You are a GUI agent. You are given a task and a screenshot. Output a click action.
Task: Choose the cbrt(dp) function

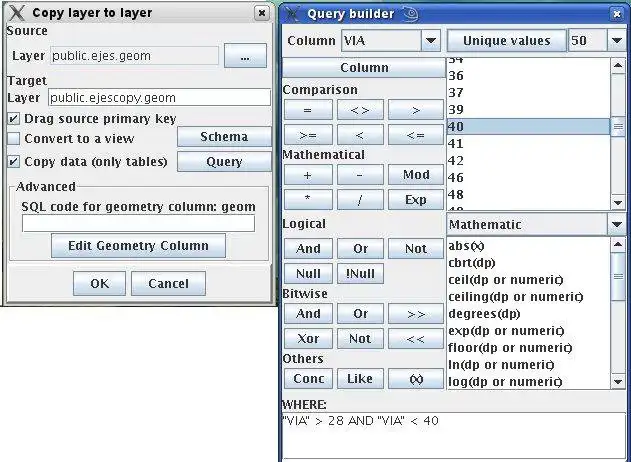tap(528, 263)
